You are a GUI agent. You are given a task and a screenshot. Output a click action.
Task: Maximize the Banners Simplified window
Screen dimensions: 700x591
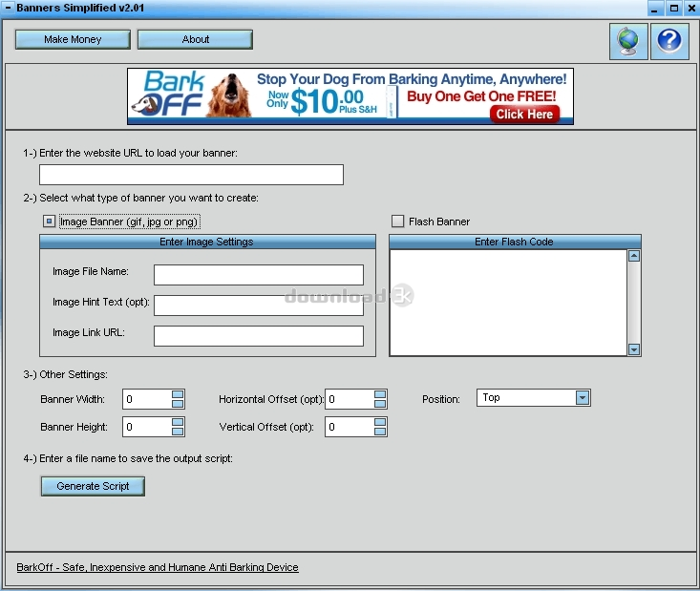click(x=674, y=8)
